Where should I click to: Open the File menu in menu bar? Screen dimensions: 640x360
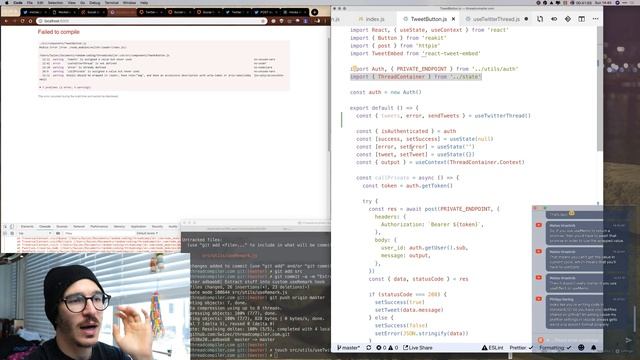[x=29, y=2]
